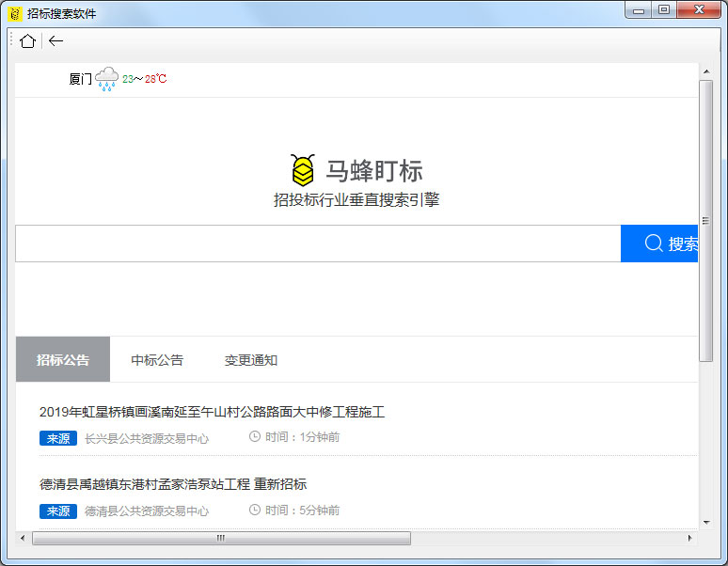Maximize the 招标搜索软件 window
This screenshot has height=566, width=728.
[x=664, y=10]
